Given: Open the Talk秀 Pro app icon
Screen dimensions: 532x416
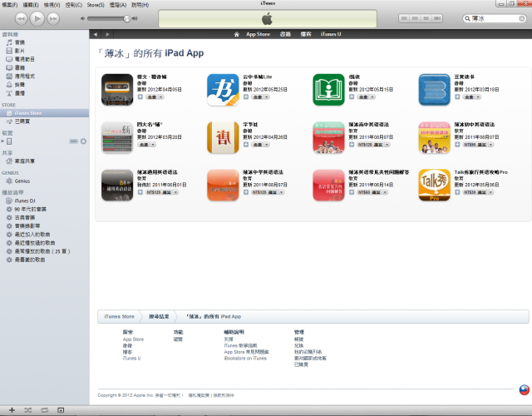Looking at the screenshot, I should pos(434,185).
